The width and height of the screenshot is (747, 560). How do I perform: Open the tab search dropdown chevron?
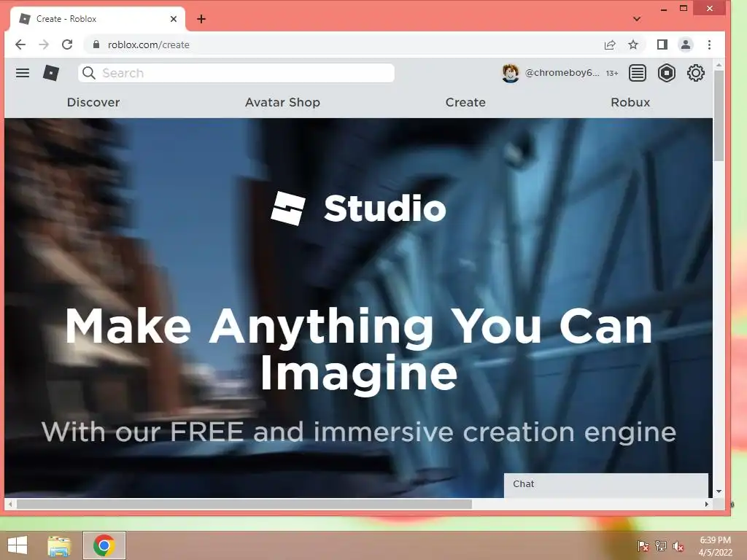(637, 19)
